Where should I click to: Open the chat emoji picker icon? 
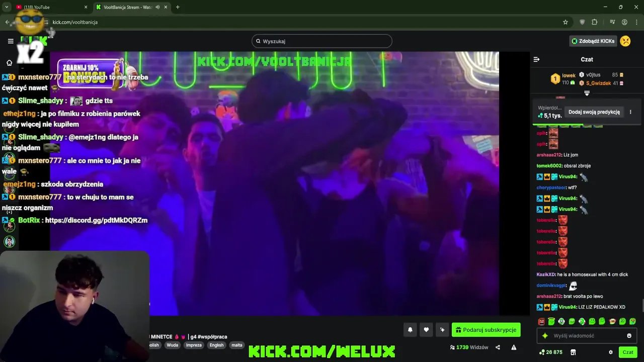click(x=629, y=336)
